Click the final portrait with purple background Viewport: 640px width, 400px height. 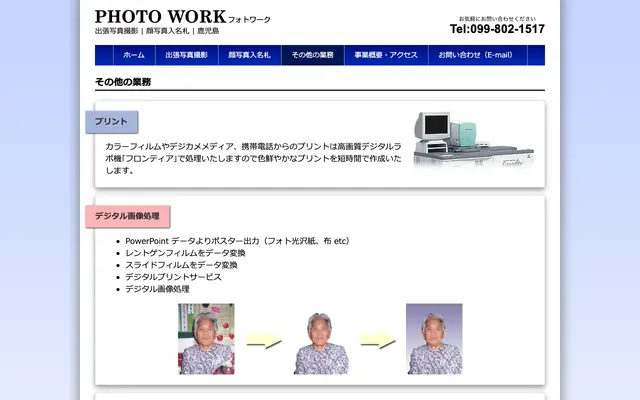[434, 339]
